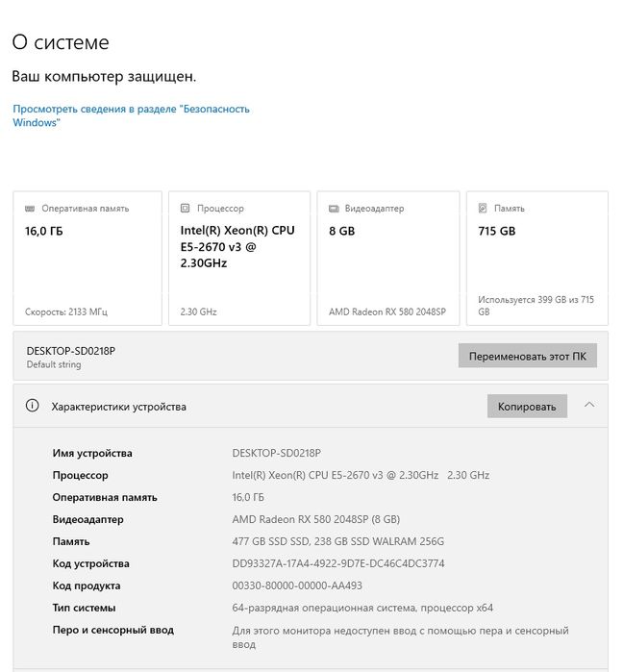Viewport: 623px width, 672px height.
Task: Click the processor icon in Процессор card
Action: click(186, 209)
